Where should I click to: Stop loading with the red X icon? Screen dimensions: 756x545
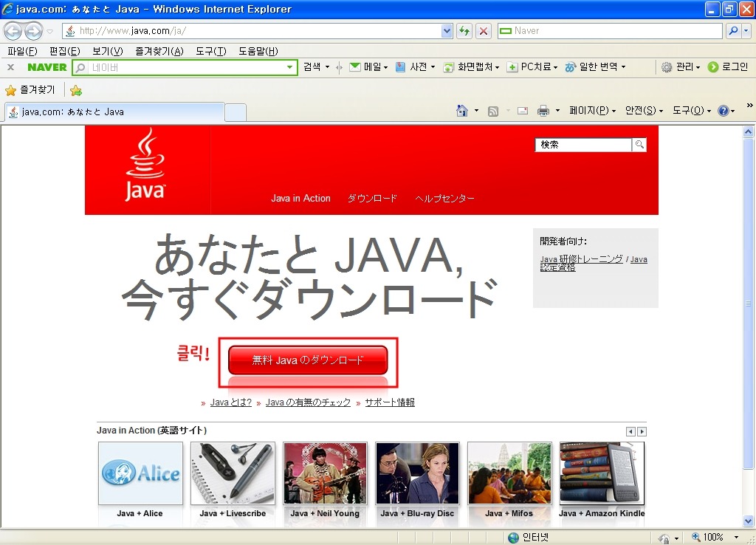tap(483, 31)
